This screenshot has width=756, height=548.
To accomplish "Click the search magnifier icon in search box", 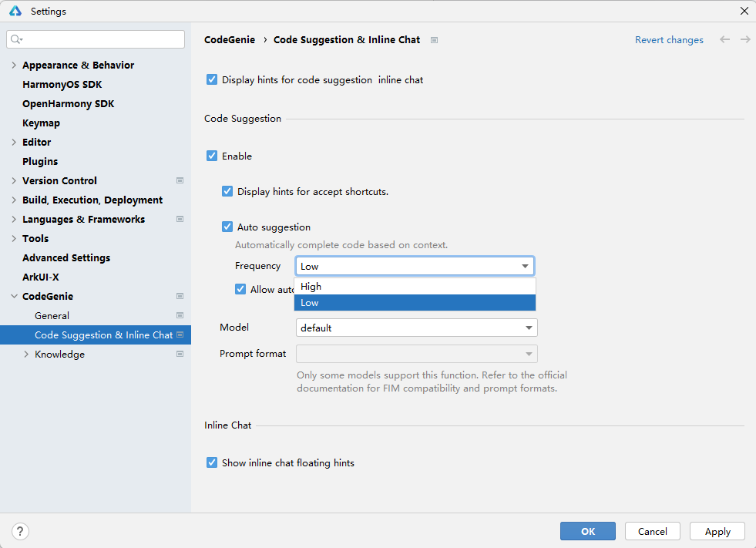I will point(17,39).
